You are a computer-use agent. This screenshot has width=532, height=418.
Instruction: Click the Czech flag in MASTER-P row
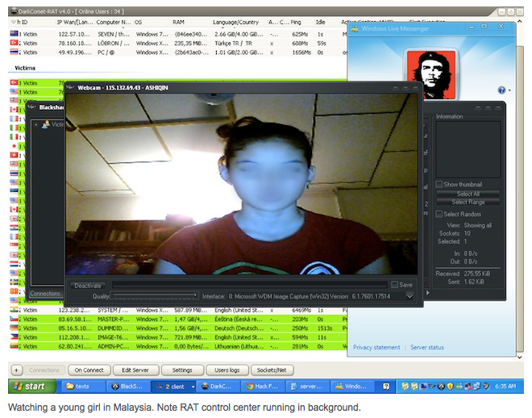[x=14, y=319]
